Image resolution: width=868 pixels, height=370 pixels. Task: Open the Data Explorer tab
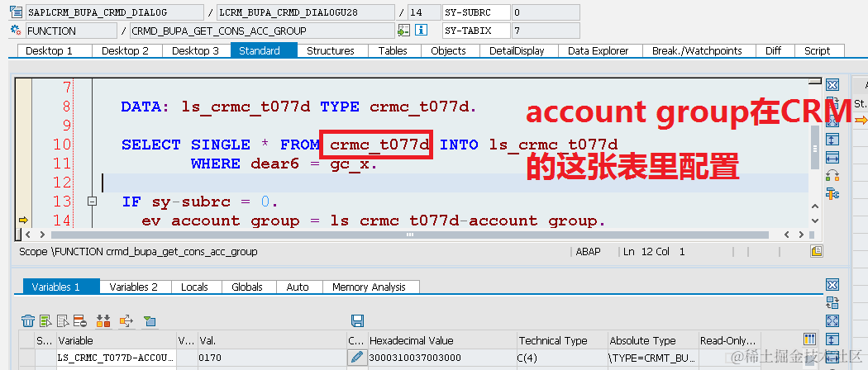click(599, 51)
